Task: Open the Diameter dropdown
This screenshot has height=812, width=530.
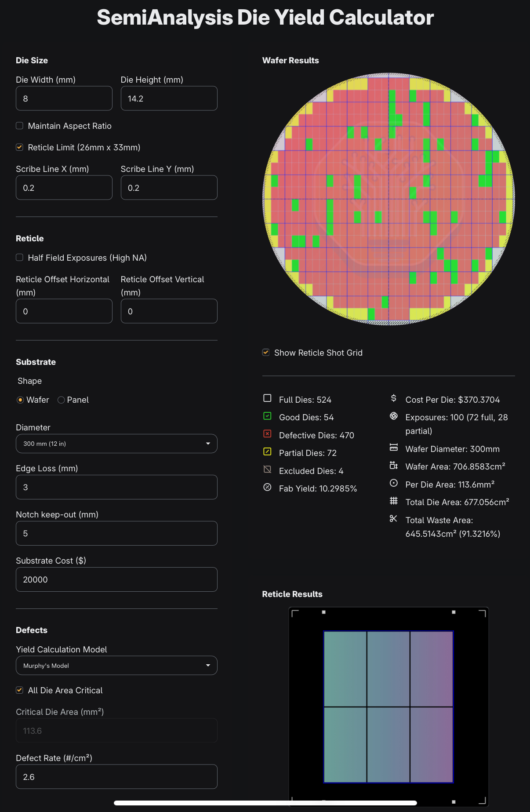Action: [x=116, y=444]
